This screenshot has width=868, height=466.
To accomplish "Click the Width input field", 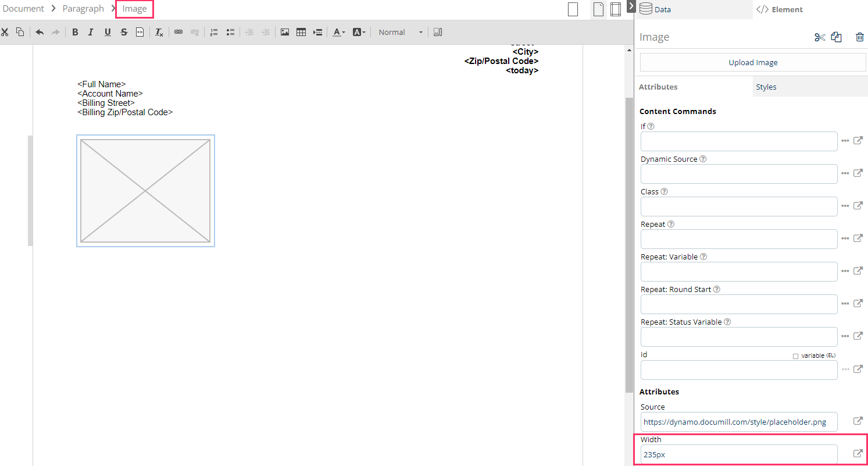I will click(x=738, y=454).
